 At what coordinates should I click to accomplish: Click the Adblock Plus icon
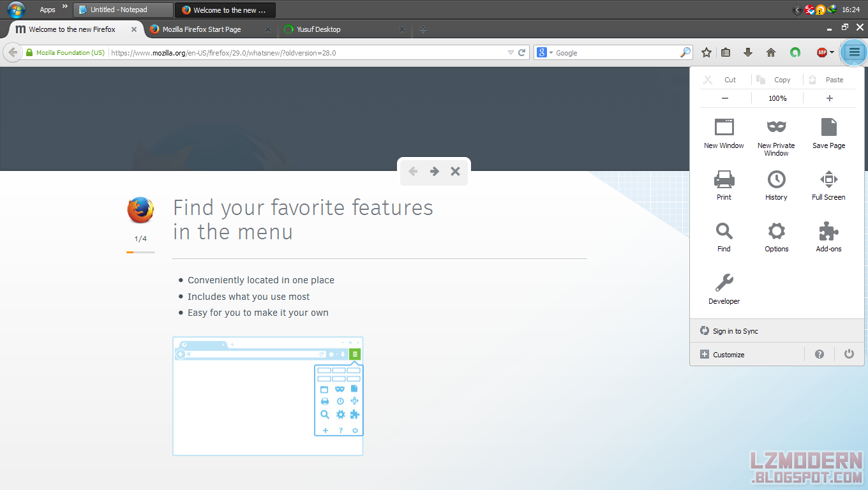click(x=822, y=53)
